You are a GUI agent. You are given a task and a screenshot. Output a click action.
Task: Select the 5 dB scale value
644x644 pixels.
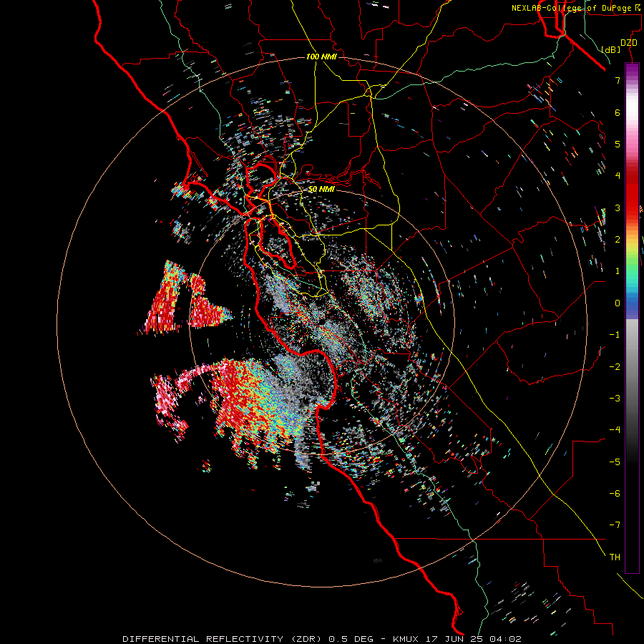click(618, 144)
